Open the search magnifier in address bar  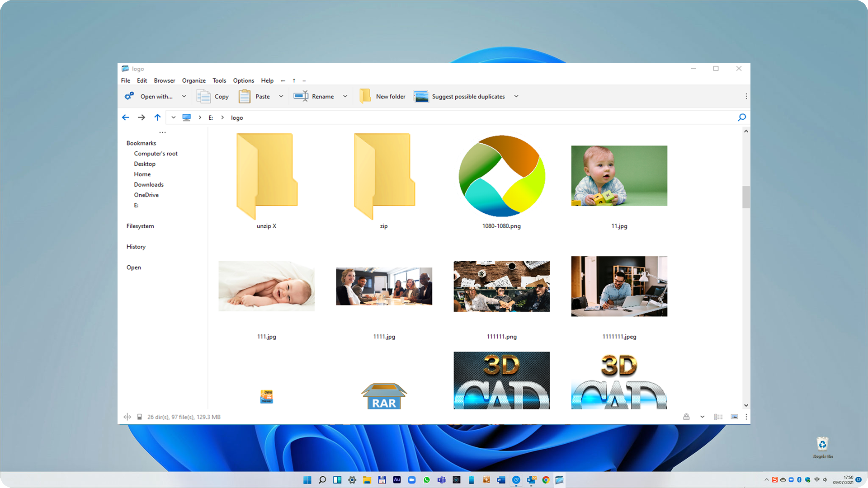[x=742, y=117]
